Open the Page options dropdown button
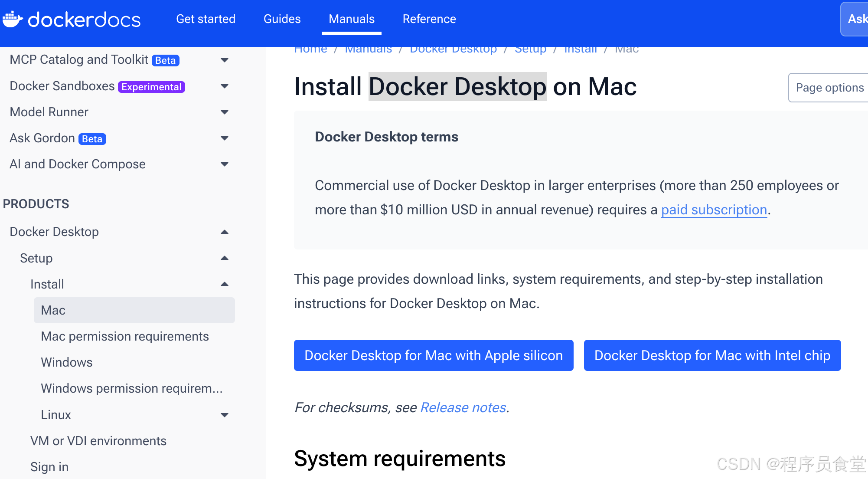This screenshot has width=868, height=479. tap(829, 88)
